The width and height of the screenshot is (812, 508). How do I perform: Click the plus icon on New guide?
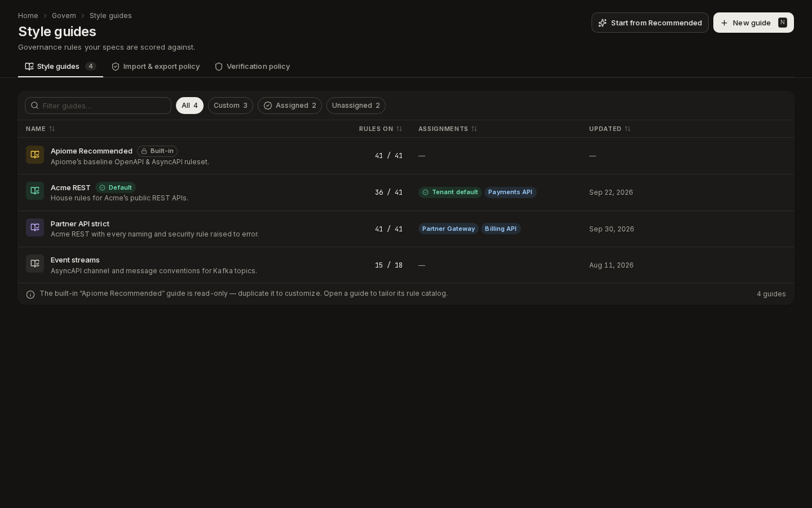click(x=724, y=23)
